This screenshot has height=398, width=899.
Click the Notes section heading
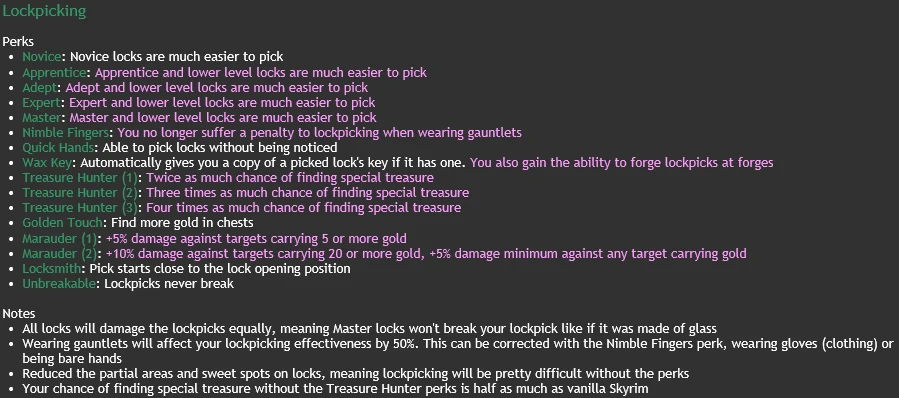(x=19, y=314)
